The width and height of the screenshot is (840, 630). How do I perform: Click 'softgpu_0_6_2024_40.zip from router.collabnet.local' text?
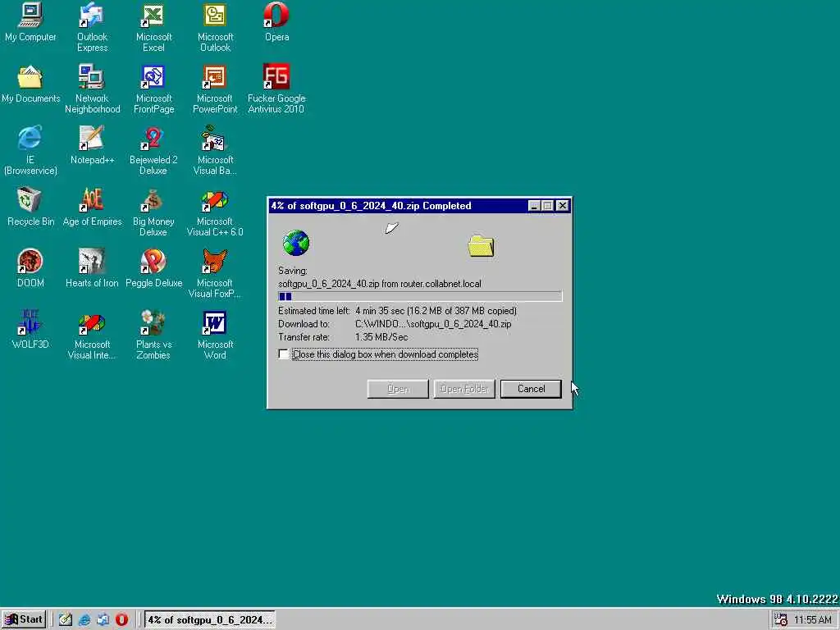click(380, 284)
